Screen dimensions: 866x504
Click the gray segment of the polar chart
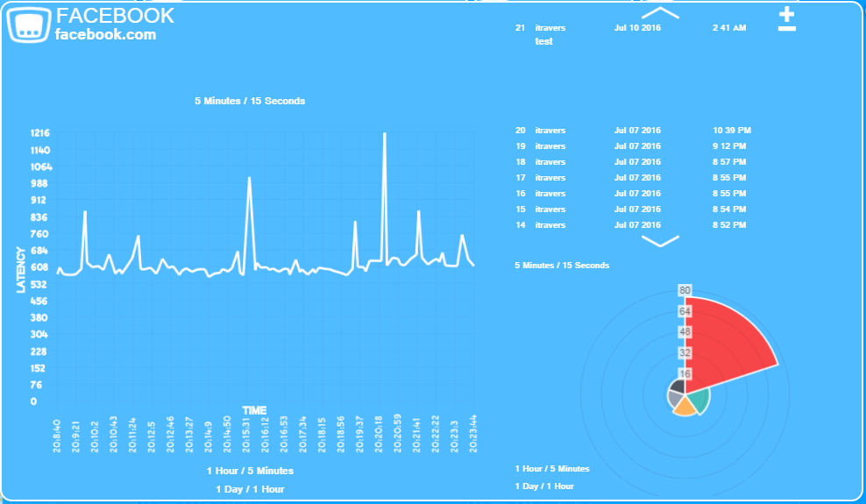point(676,399)
